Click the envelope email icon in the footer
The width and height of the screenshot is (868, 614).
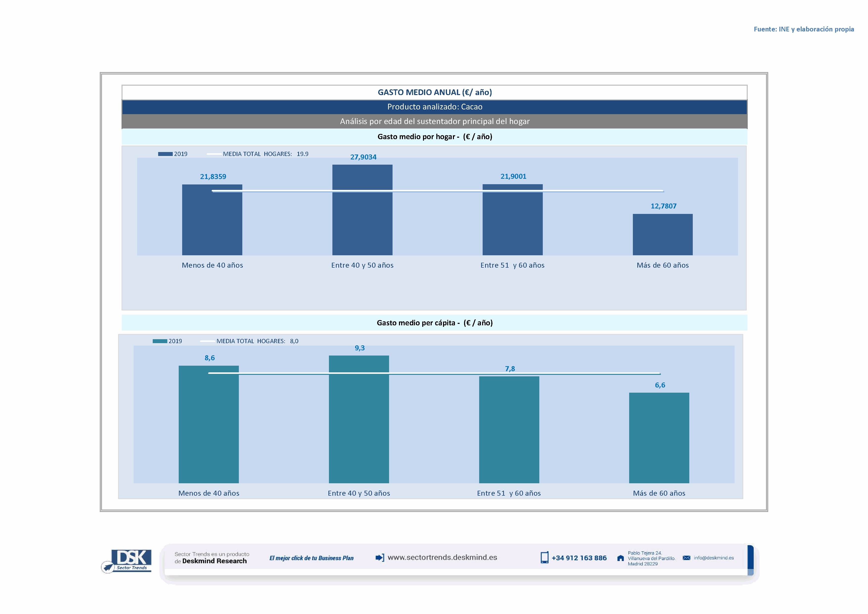point(687,558)
